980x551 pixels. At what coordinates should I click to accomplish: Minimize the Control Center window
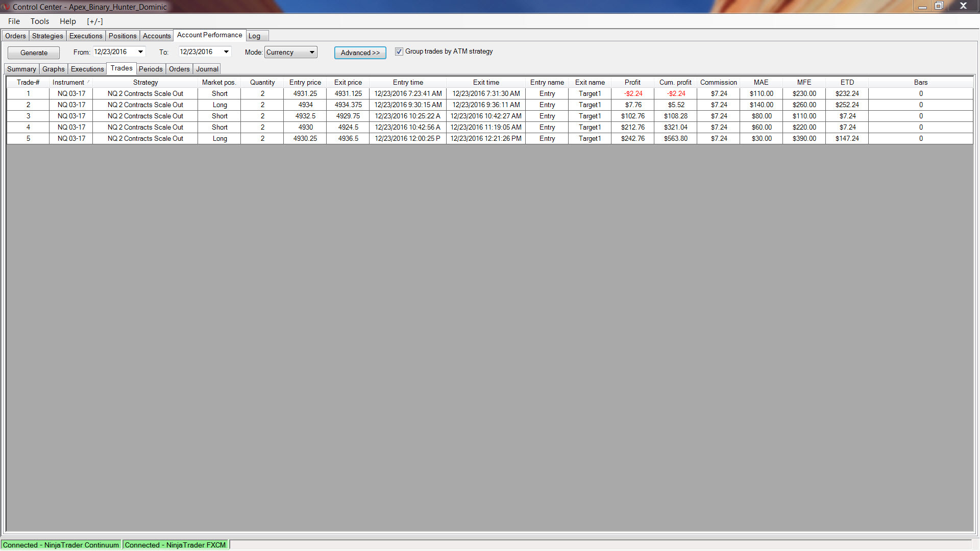(922, 6)
